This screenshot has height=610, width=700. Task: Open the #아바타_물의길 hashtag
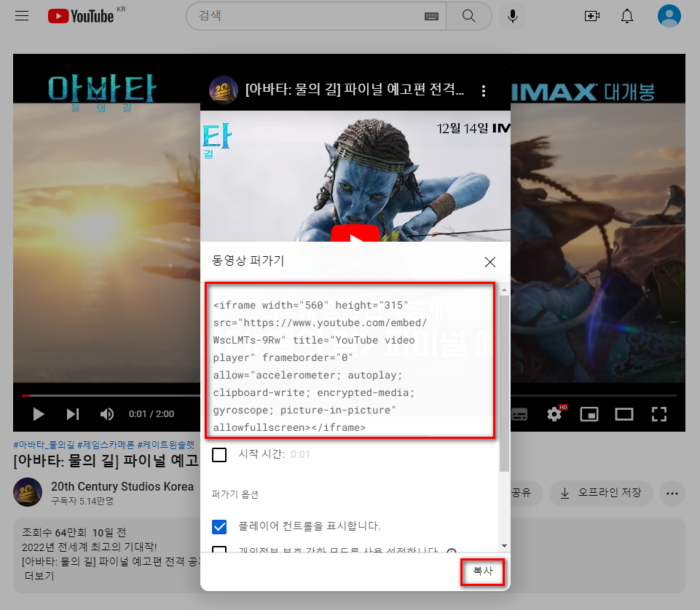point(44,445)
